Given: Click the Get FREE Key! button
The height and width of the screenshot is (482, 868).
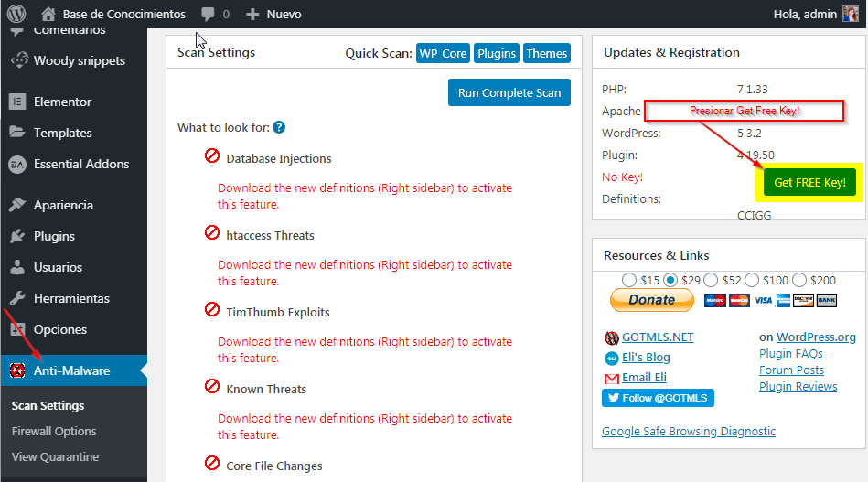Looking at the screenshot, I should 809,183.
